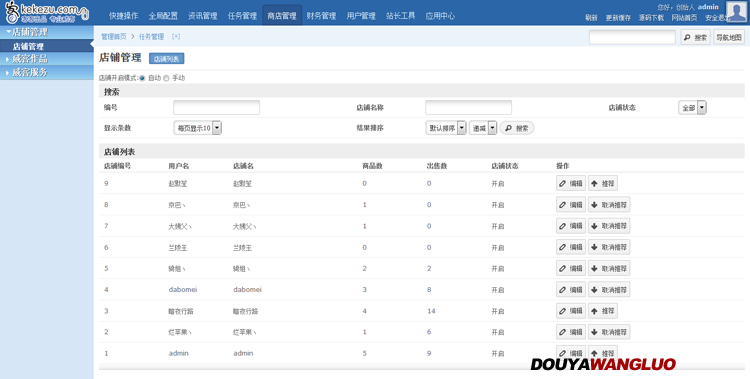
Task: Edit the dabomei shop
Action: [x=571, y=290]
